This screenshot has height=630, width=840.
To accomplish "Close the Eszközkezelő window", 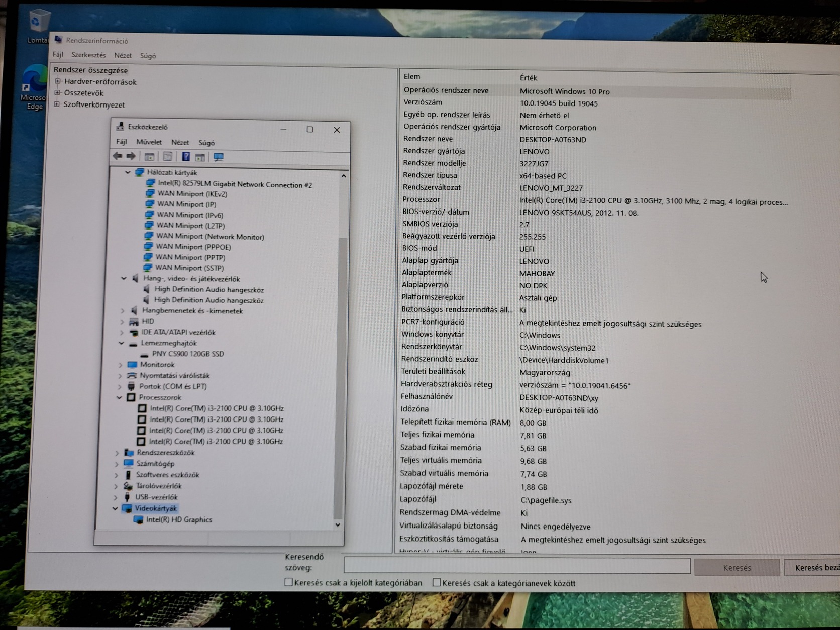I will (x=337, y=130).
